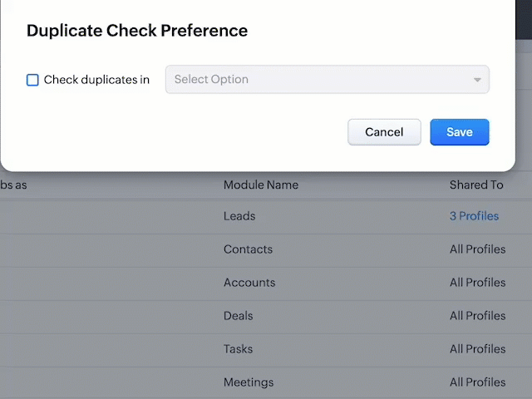Click the Module Name column header
The width and height of the screenshot is (532, 399).
pos(261,185)
